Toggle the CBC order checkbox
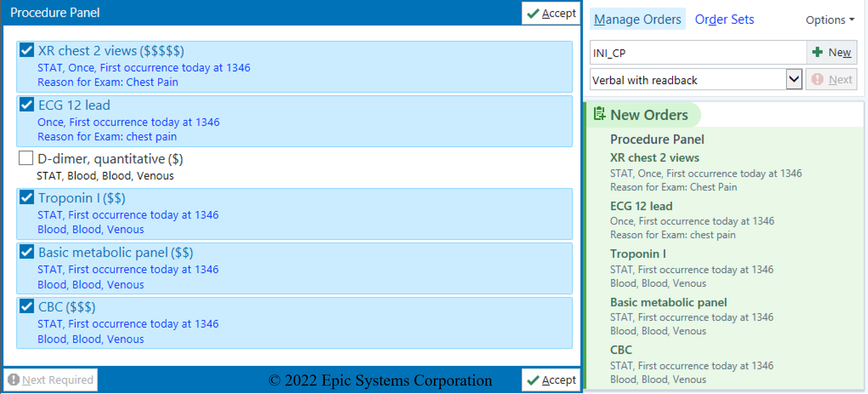 [x=27, y=306]
